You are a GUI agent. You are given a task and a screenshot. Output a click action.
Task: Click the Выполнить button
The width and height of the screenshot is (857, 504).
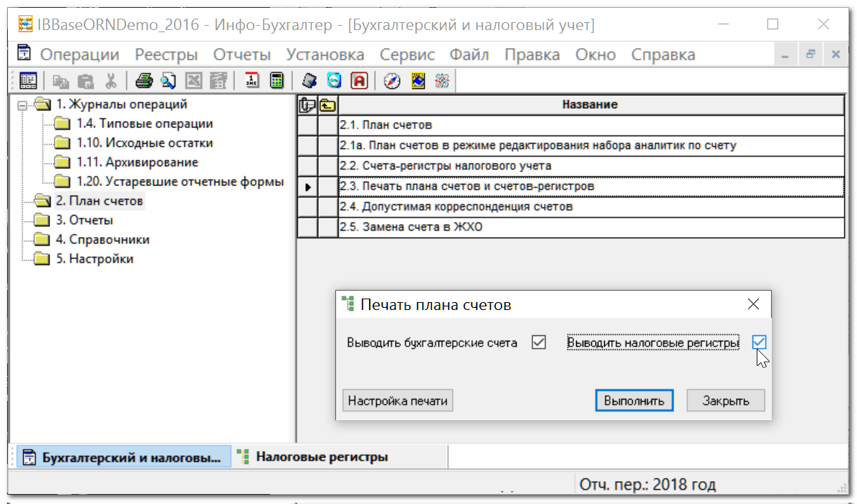tap(634, 400)
